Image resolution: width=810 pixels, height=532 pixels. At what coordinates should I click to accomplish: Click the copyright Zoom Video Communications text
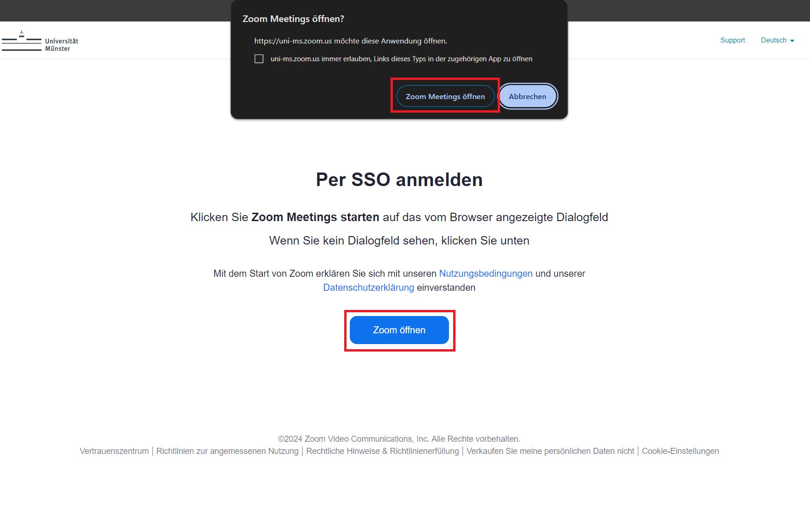399,439
